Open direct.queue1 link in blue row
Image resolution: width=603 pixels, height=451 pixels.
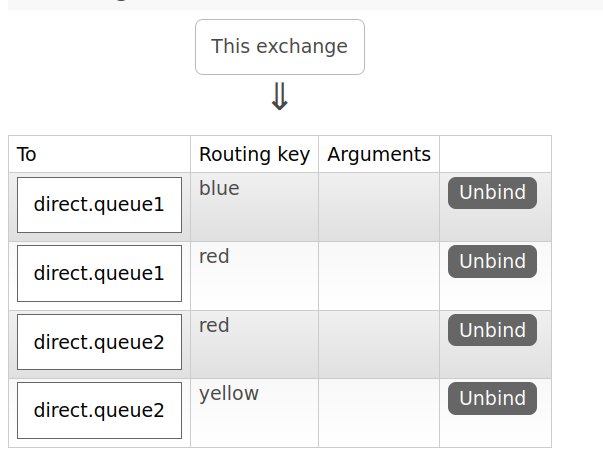pos(99,205)
